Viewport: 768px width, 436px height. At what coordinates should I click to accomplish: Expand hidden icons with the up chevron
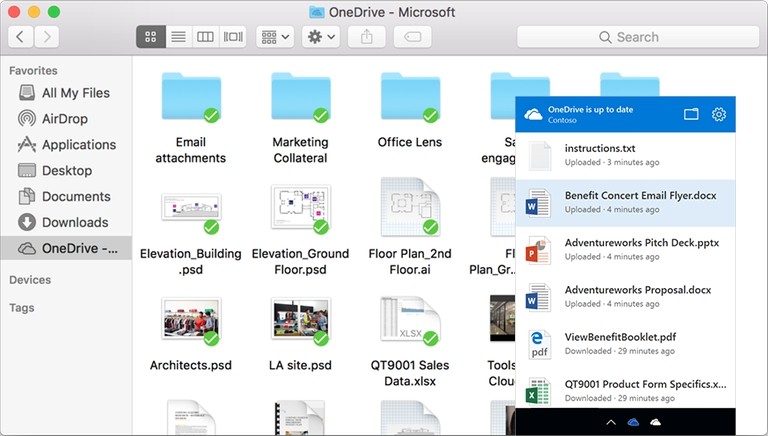(611, 422)
